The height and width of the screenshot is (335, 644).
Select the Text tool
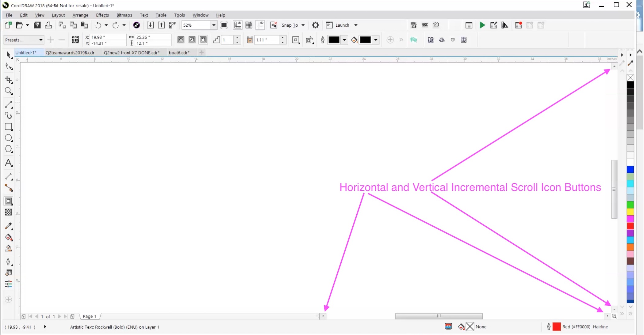(9, 163)
